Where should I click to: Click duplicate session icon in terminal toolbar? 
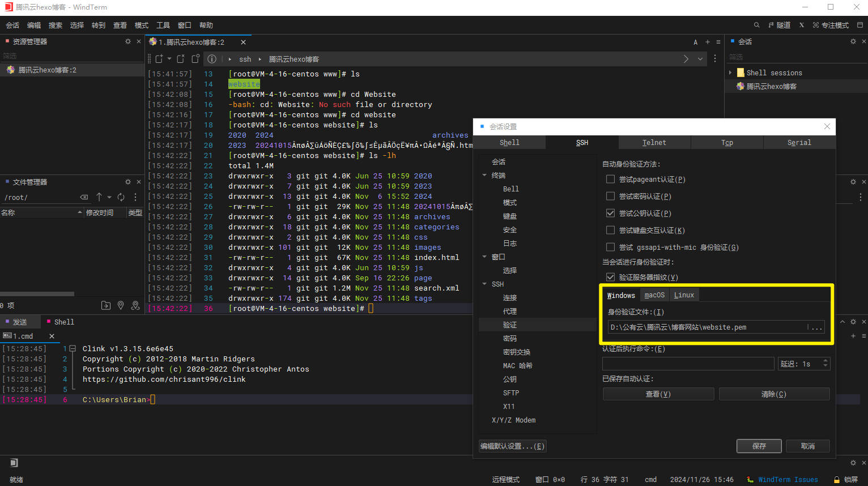(195, 59)
